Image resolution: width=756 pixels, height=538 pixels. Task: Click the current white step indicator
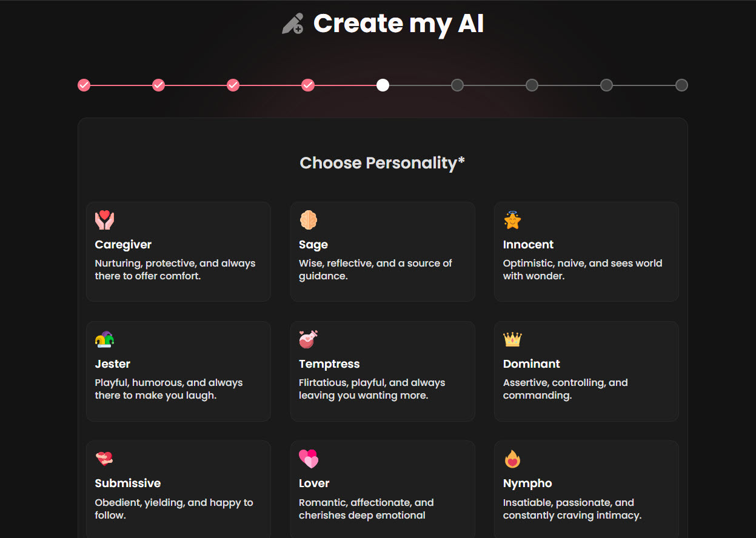point(383,85)
